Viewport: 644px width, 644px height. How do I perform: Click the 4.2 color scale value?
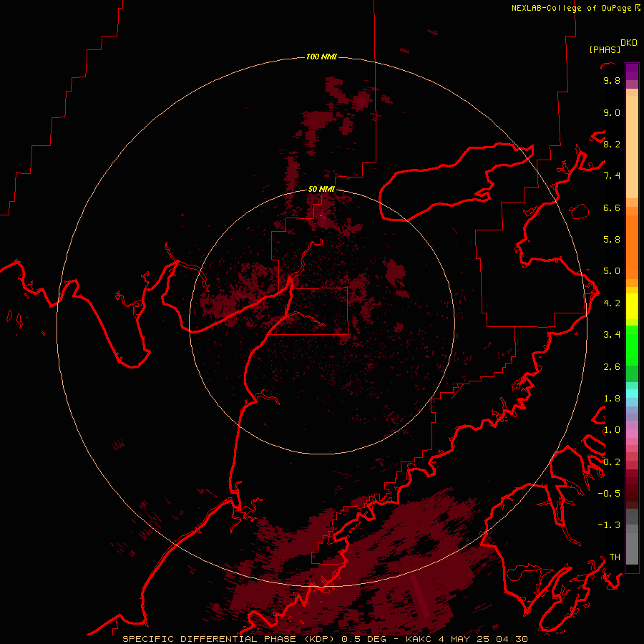pyautogui.click(x=612, y=303)
